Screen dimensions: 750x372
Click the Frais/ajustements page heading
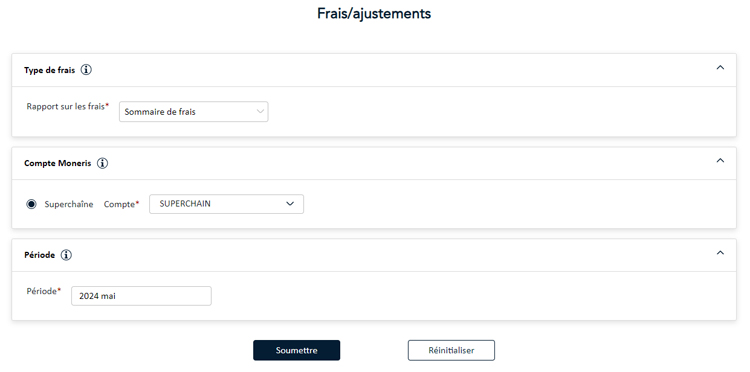click(x=374, y=13)
